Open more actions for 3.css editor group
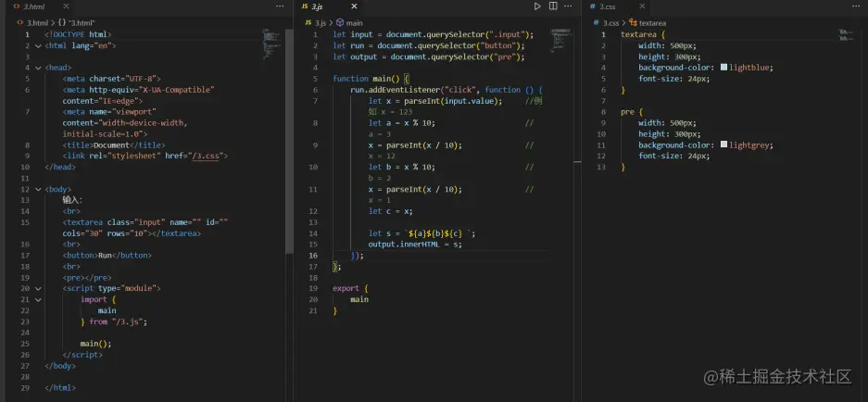The height and width of the screenshot is (402, 868). pyautogui.click(x=857, y=6)
